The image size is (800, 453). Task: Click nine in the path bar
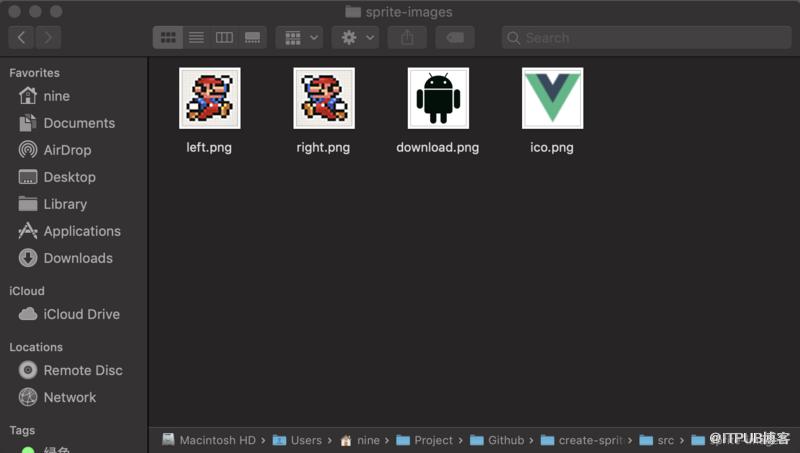click(360, 440)
